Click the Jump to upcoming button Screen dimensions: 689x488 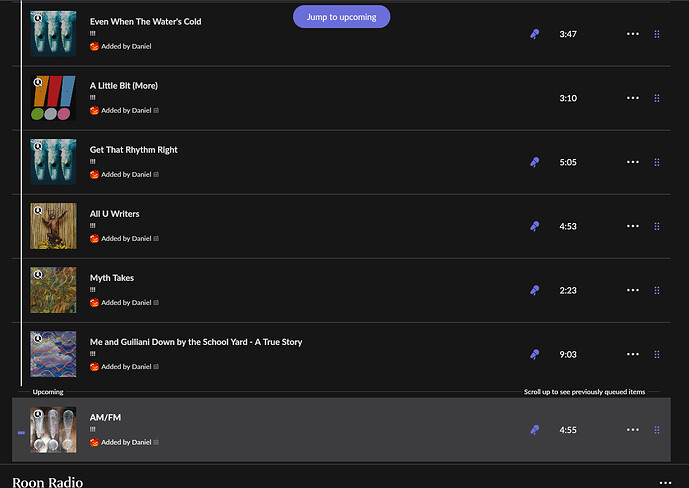pos(342,17)
